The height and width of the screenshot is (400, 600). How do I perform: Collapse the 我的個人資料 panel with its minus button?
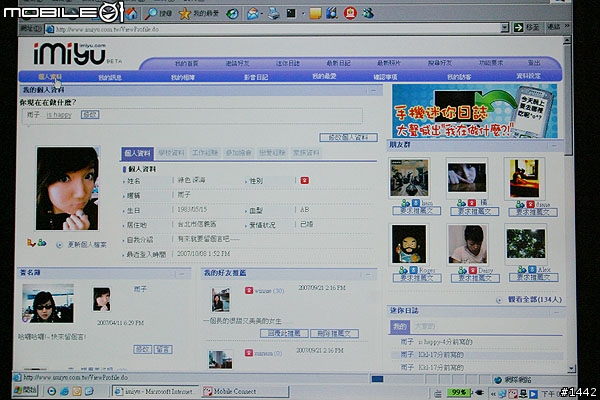point(373,91)
